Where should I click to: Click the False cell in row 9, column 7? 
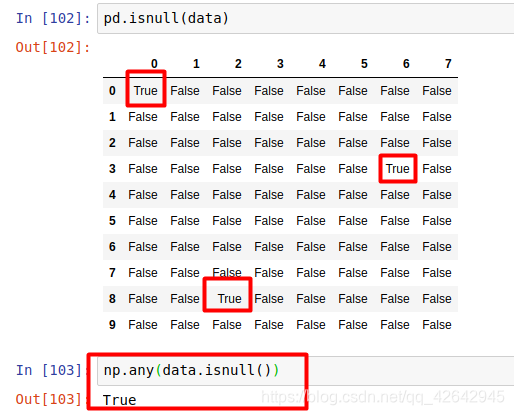click(437, 325)
